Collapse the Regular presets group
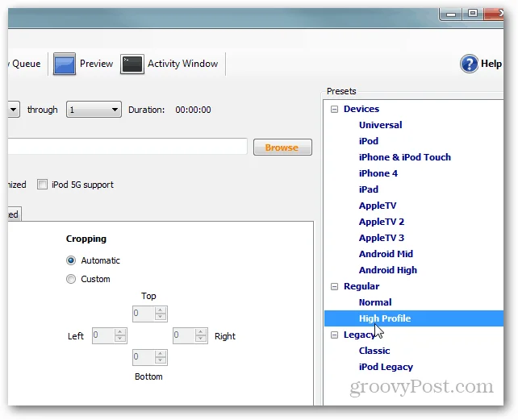The height and width of the screenshot is (420, 518). tap(334, 287)
